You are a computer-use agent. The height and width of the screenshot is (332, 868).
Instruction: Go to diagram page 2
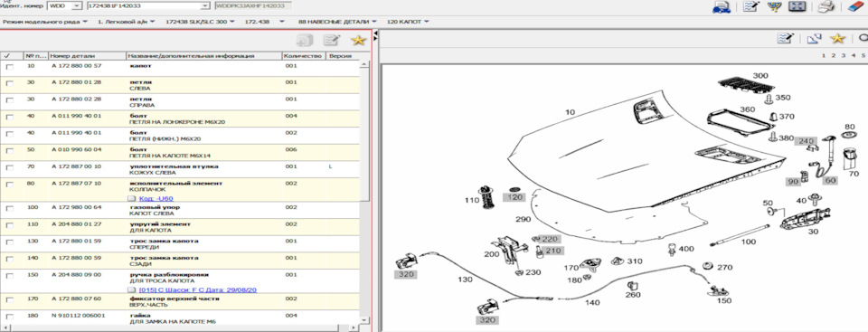(x=833, y=55)
